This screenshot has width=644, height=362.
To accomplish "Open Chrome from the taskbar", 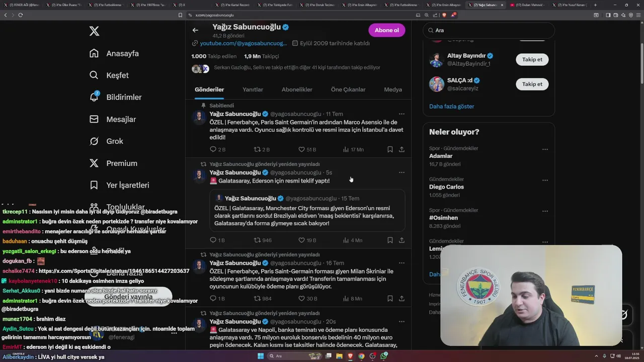I will pos(361,356).
